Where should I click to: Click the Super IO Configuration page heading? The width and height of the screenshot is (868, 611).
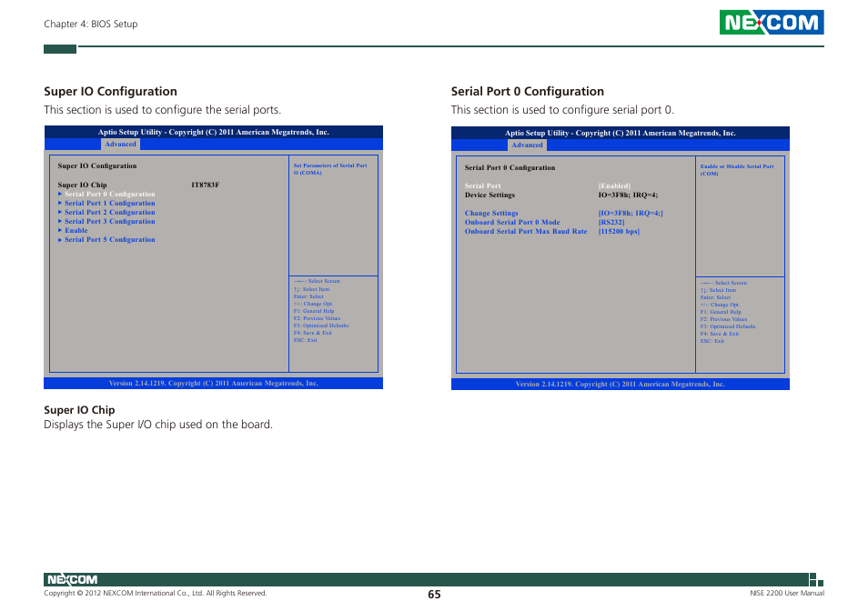point(111,92)
